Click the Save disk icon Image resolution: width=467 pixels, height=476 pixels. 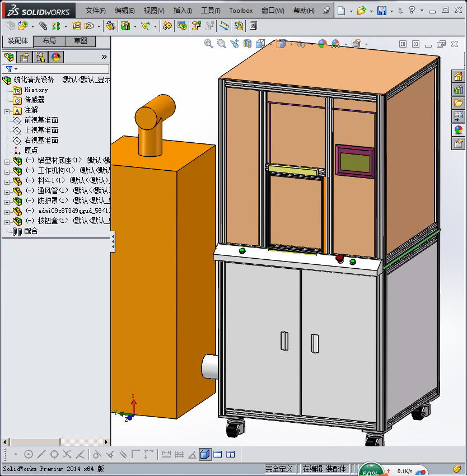(381, 11)
